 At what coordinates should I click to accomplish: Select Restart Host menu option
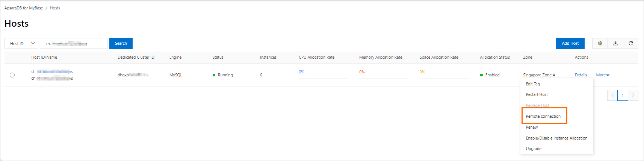tap(537, 94)
